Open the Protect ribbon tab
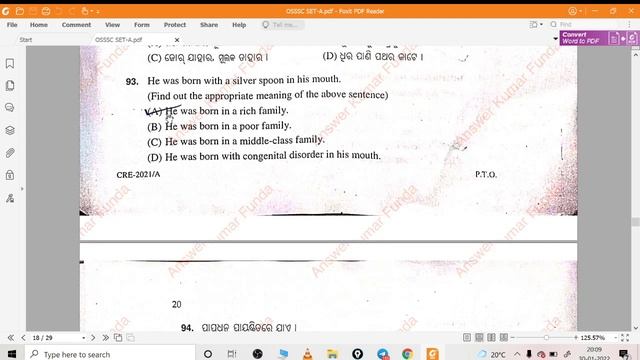This screenshot has height=360, width=640. click(175, 25)
